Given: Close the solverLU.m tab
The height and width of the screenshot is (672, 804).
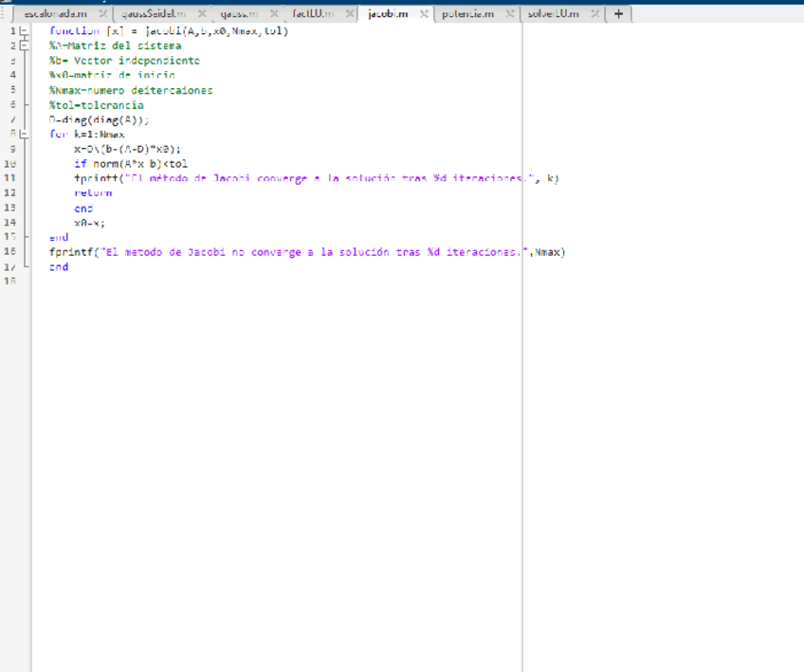Looking at the screenshot, I should tap(594, 14).
